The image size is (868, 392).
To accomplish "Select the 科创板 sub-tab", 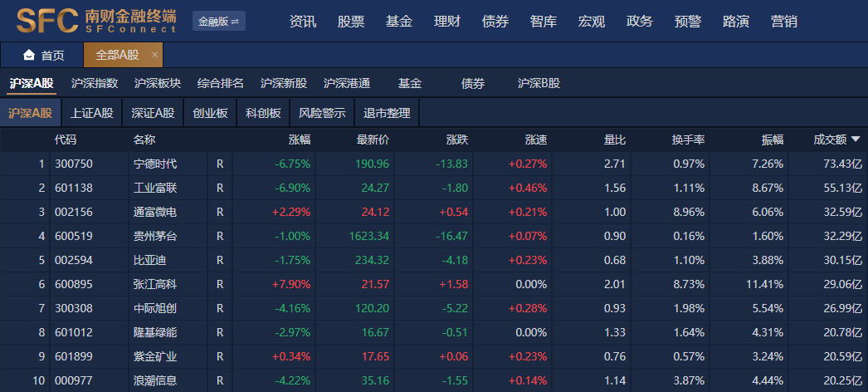I will (x=263, y=113).
